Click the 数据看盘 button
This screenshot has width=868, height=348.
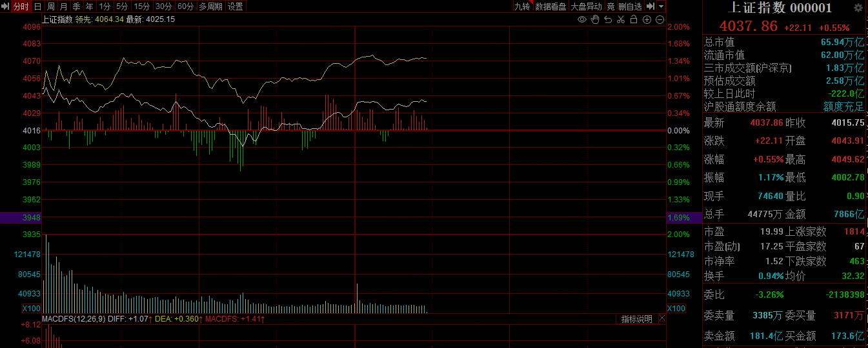(550, 6)
